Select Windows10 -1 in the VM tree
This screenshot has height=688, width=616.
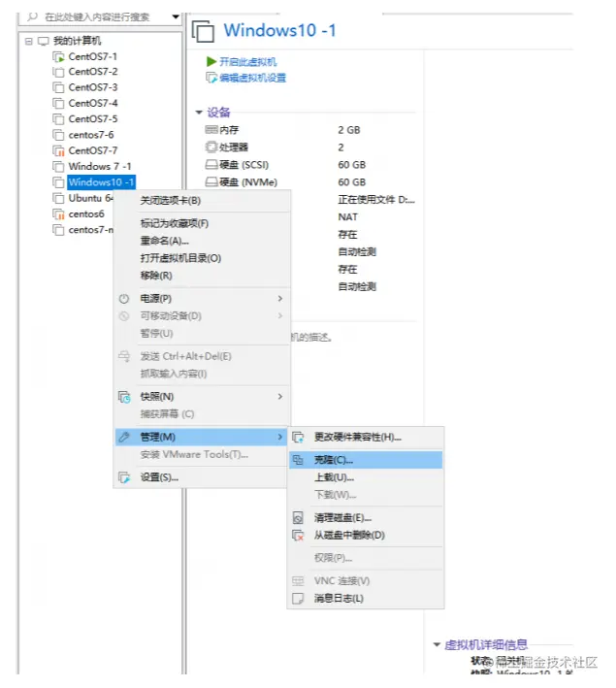point(101,182)
